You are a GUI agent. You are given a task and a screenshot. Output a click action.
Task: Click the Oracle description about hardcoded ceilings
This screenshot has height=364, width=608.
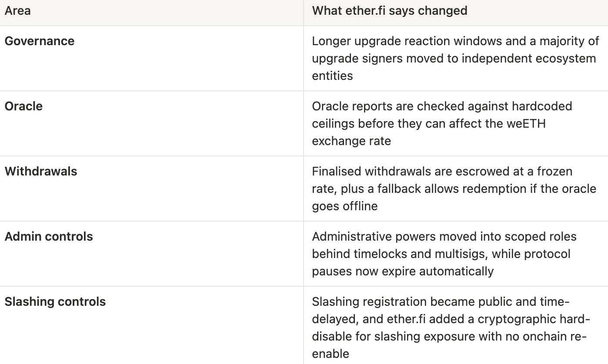[x=442, y=124]
